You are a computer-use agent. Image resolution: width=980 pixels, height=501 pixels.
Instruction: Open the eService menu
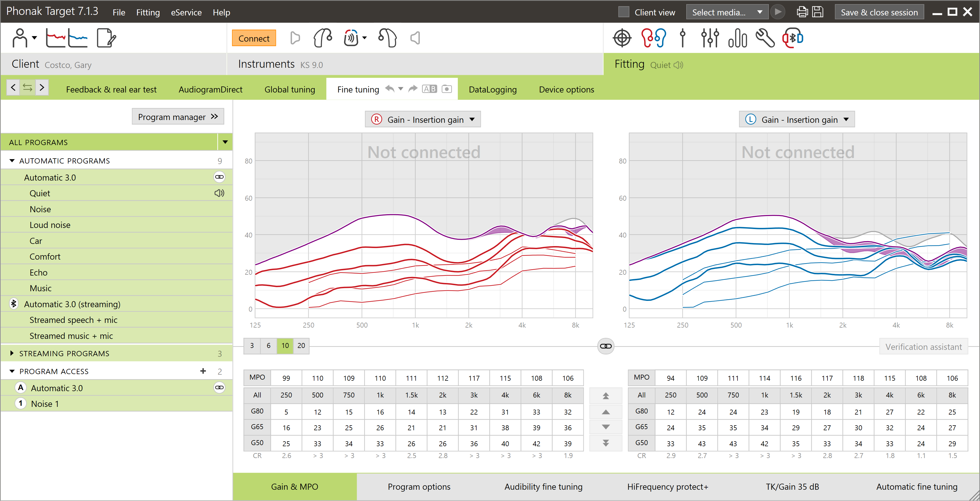186,12
